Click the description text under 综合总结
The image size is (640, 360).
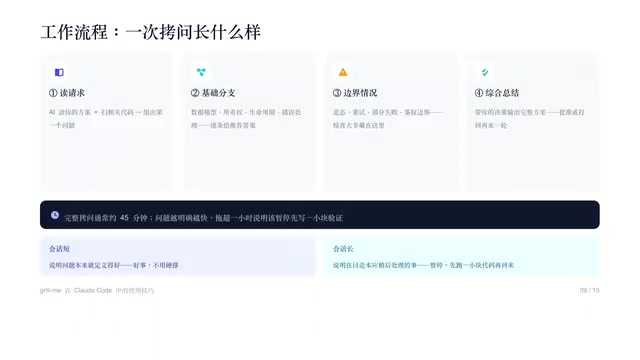(529, 118)
